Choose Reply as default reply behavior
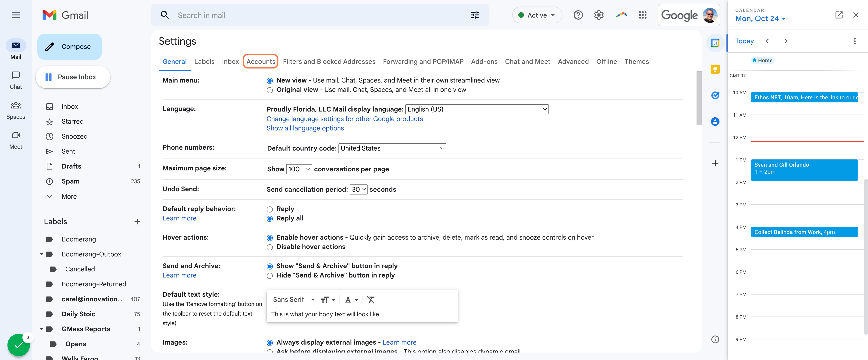The height and width of the screenshot is (360, 868). click(x=270, y=209)
